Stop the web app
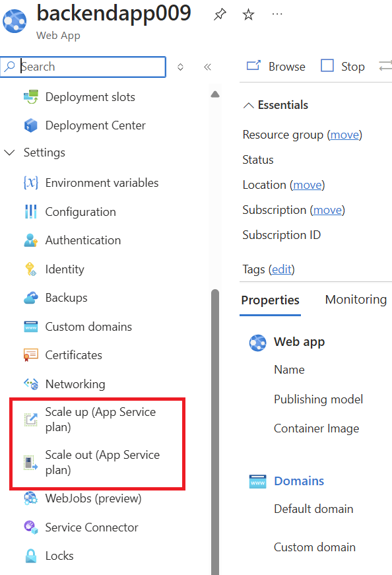 coord(343,67)
